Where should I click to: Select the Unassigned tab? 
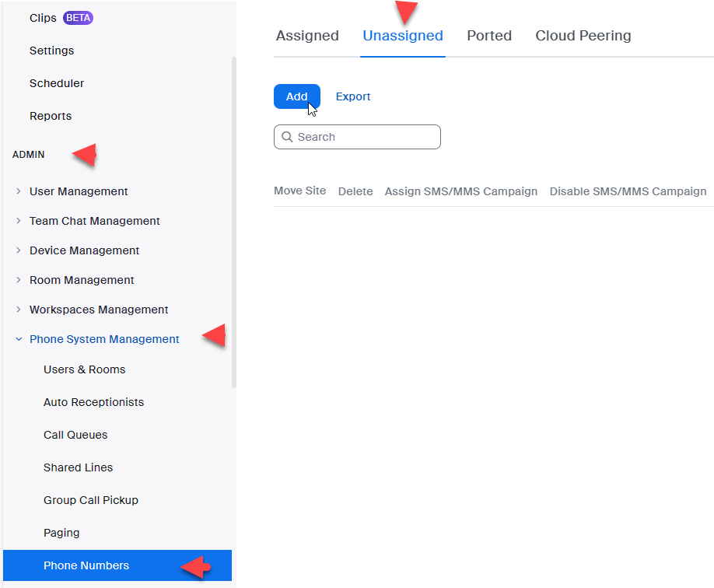coord(403,36)
